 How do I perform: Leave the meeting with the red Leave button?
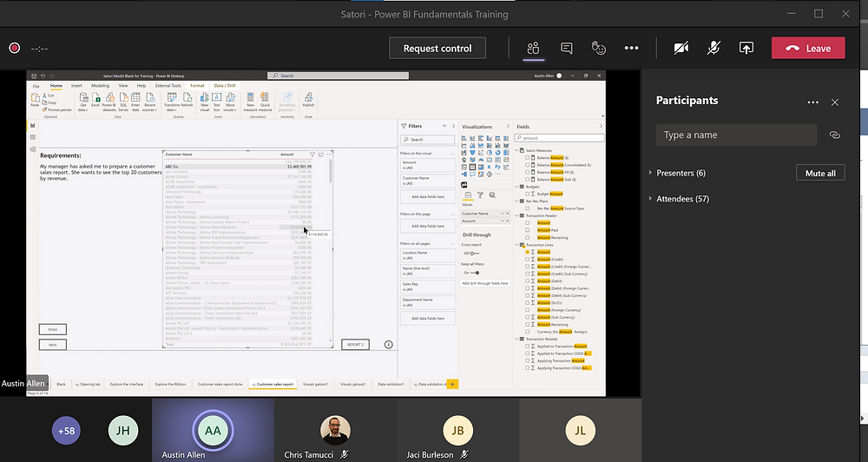tap(808, 48)
